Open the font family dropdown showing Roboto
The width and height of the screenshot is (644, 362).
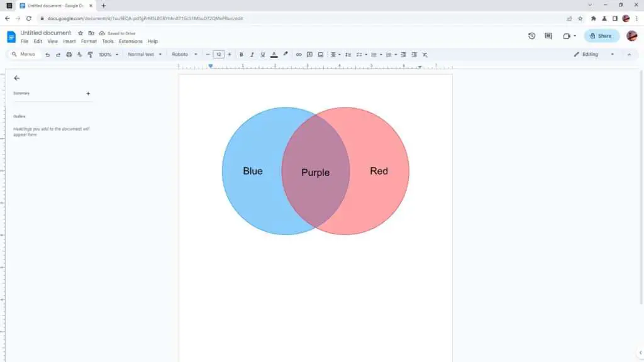click(183, 55)
